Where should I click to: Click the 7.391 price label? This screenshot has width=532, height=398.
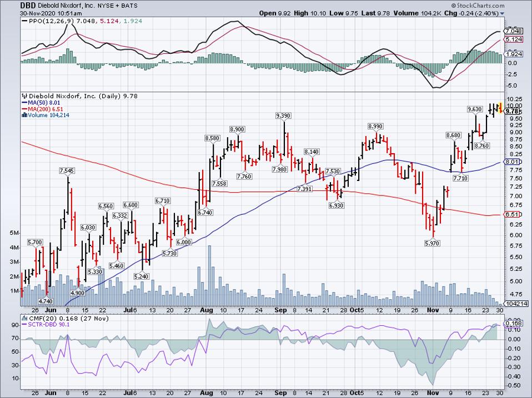304,189
